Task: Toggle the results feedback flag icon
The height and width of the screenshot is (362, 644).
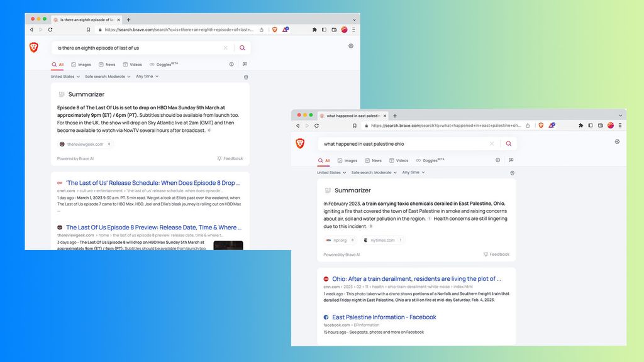Action: (511, 160)
